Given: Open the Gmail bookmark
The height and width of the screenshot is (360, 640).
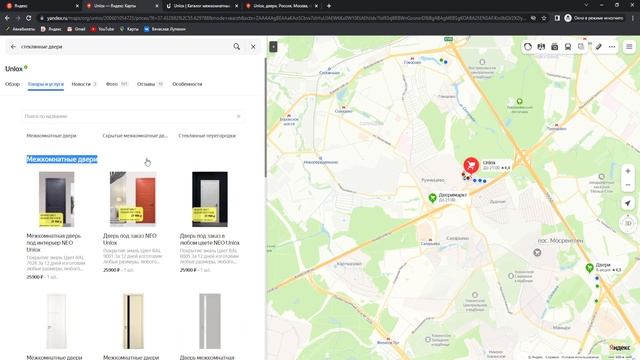Looking at the screenshot, I should (x=76, y=29).
